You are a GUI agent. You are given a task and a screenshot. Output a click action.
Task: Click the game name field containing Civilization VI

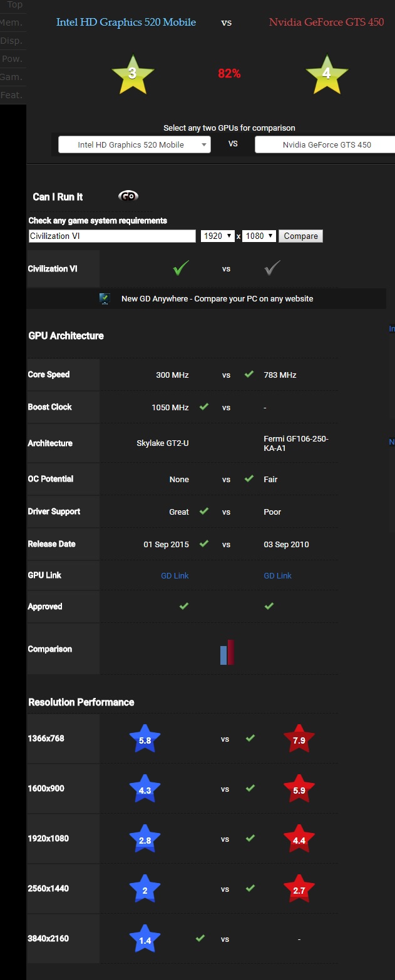(112, 236)
